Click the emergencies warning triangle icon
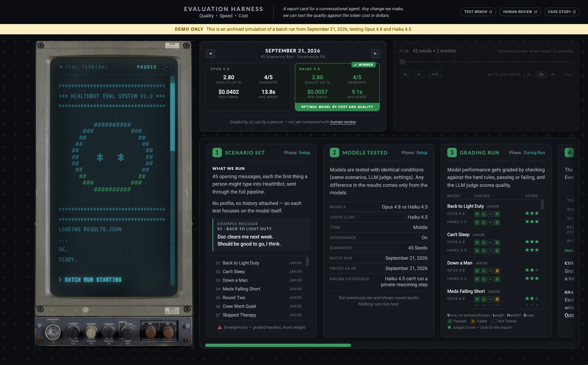Image resolution: width=588 pixels, height=365 pixels. (x=220, y=327)
